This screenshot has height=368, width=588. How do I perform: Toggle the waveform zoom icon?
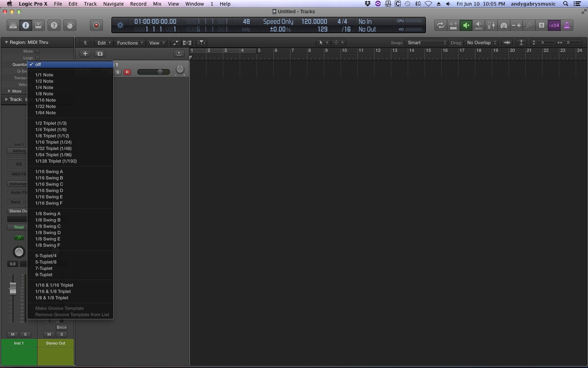coord(507,43)
